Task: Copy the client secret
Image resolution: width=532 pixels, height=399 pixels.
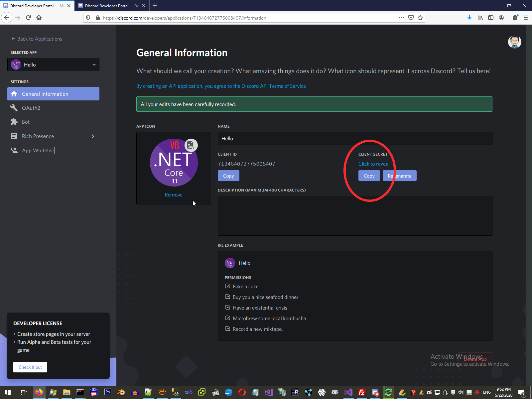Action: [369, 176]
